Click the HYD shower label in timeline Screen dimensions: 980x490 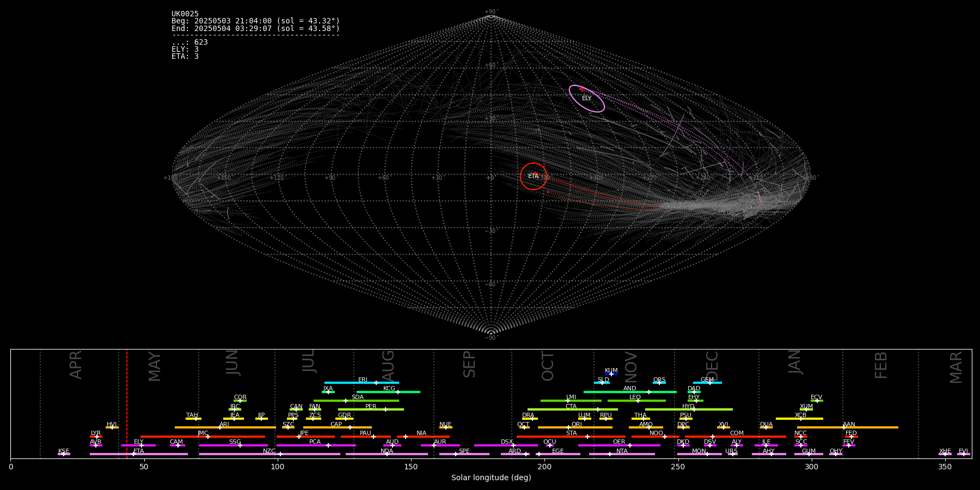pos(689,407)
